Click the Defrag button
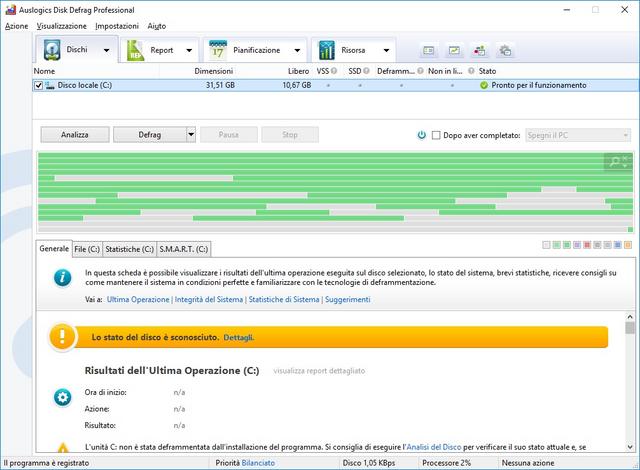Image resolution: width=640 pixels, height=470 pixels. [149, 135]
